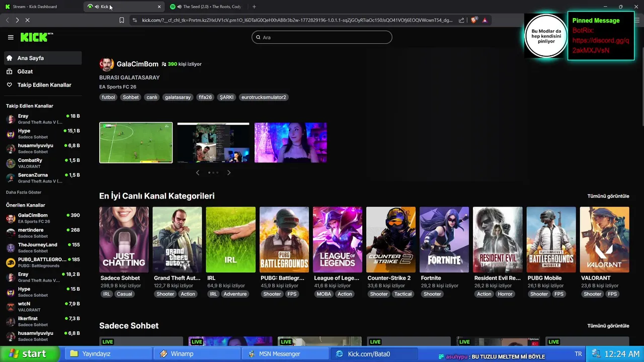
Task: Open the PUBG Mobile category cover
Action: (x=551, y=240)
